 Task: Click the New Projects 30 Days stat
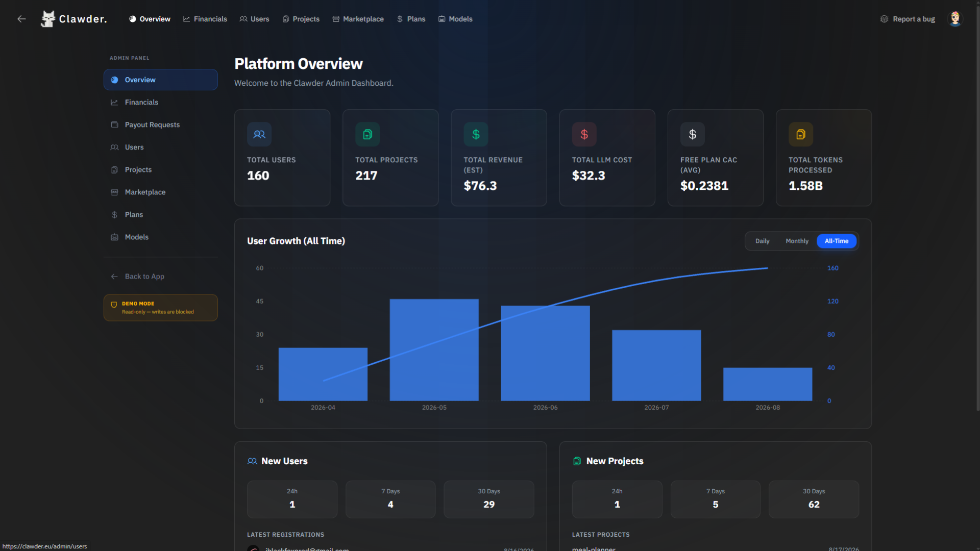pyautogui.click(x=814, y=499)
